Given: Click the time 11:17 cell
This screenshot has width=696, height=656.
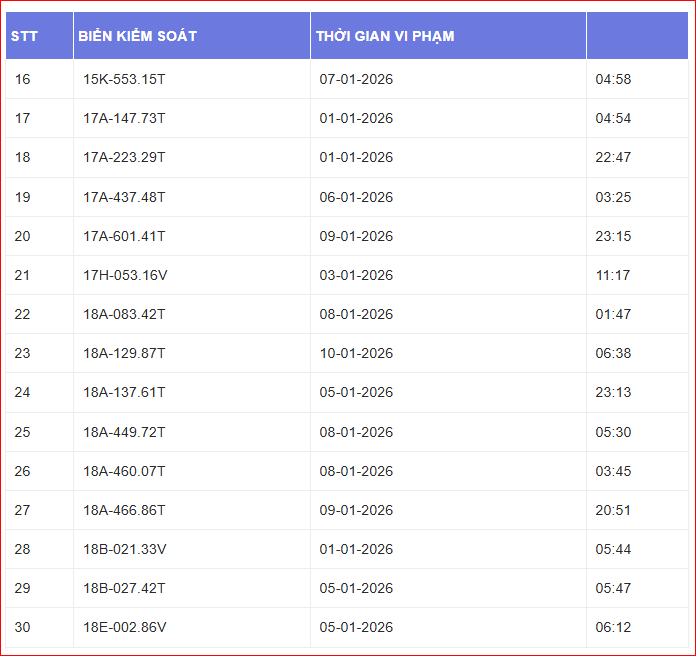Looking at the screenshot, I should click(613, 275).
